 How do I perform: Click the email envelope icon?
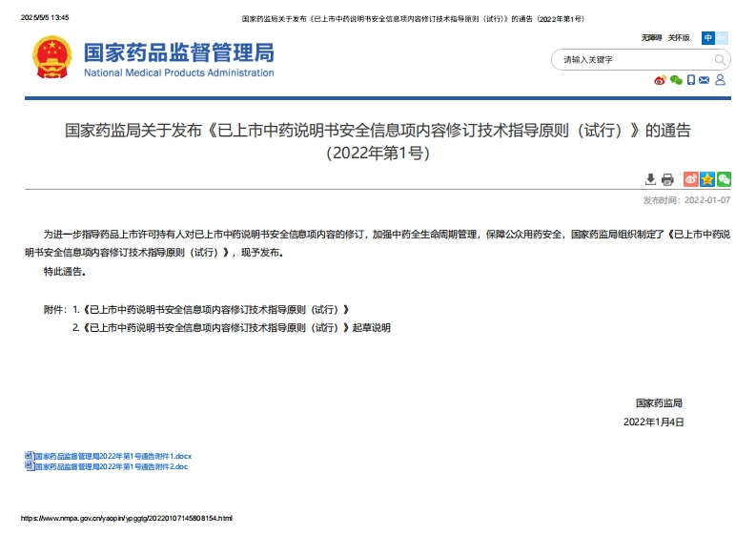point(705,80)
